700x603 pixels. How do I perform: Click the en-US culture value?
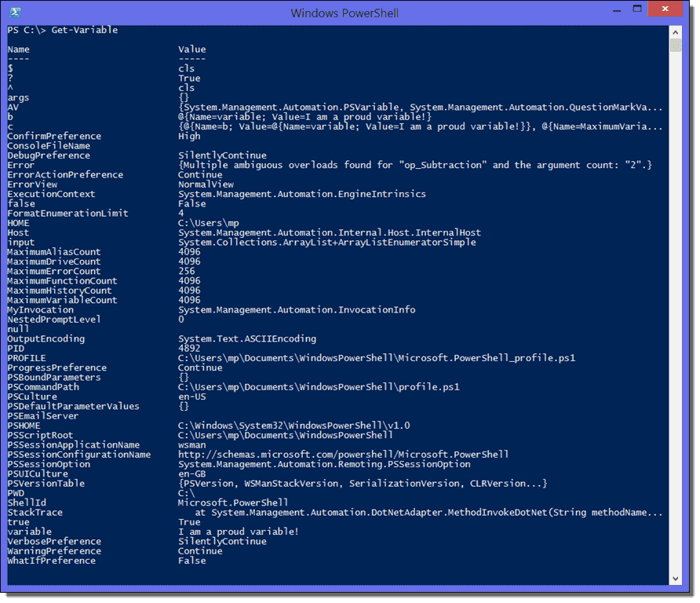click(192, 397)
